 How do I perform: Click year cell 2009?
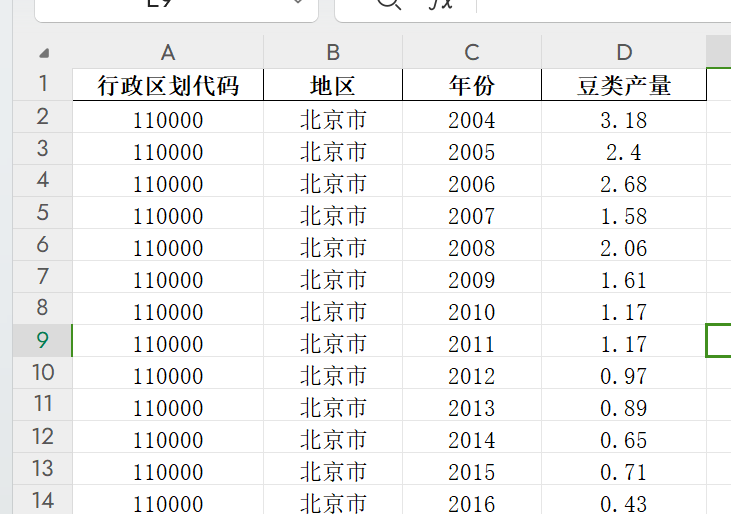[x=472, y=277]
